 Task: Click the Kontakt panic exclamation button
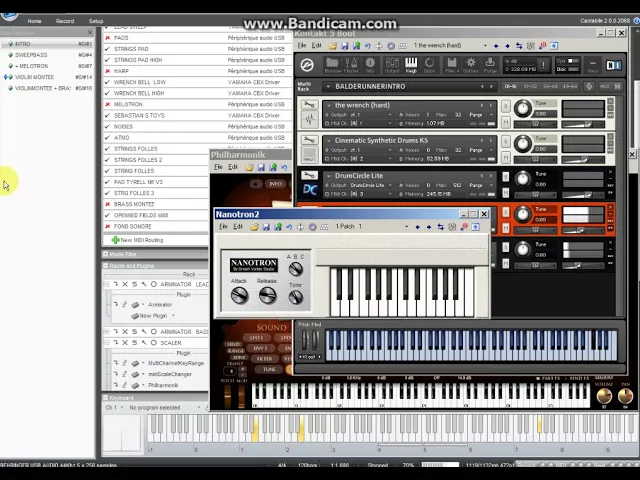(543, 65)
